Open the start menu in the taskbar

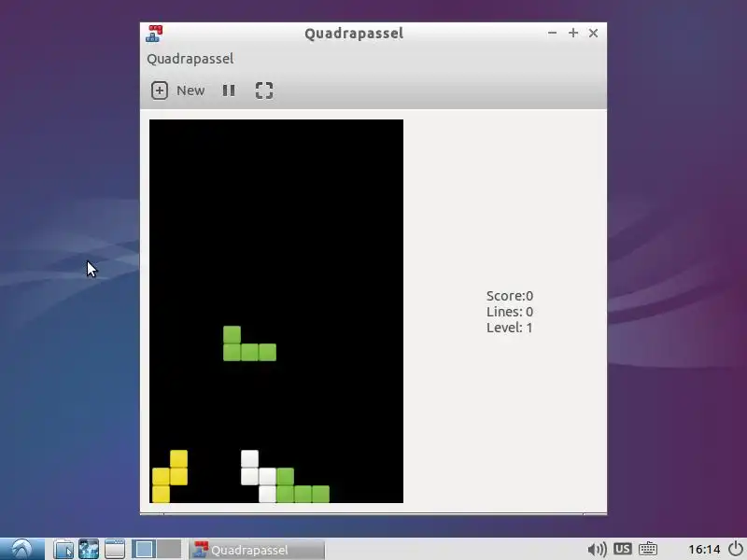(x=22, y=549)
